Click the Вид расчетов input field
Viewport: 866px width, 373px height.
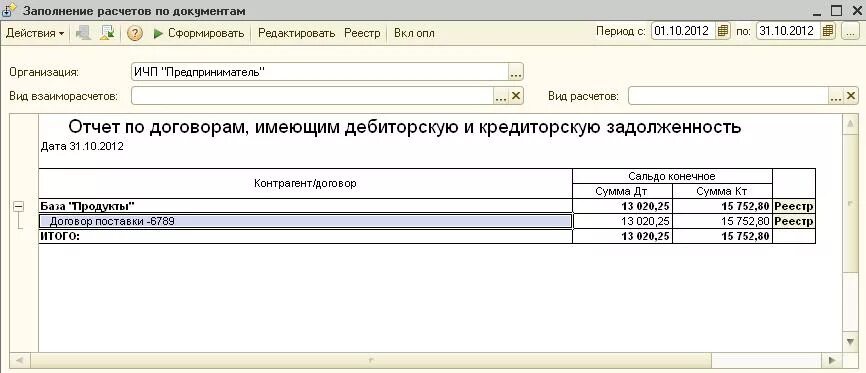pyautogui.click(x=728, y=96)
